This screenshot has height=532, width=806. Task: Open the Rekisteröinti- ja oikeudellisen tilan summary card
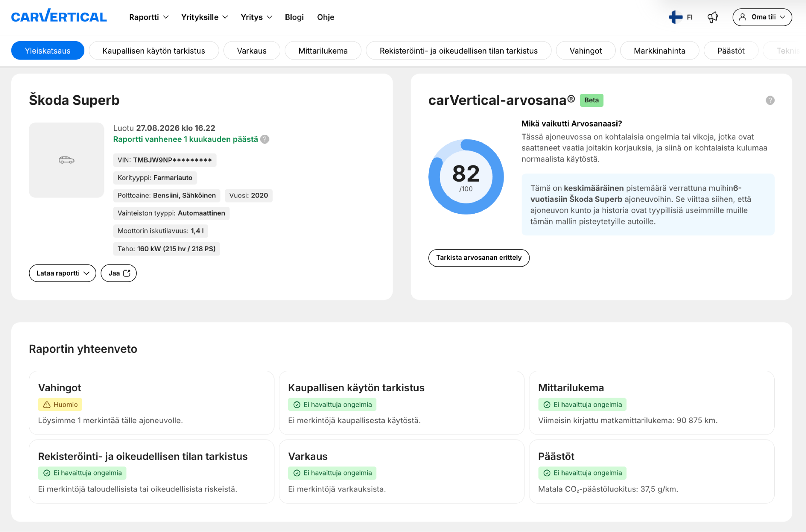coord(151,472)
